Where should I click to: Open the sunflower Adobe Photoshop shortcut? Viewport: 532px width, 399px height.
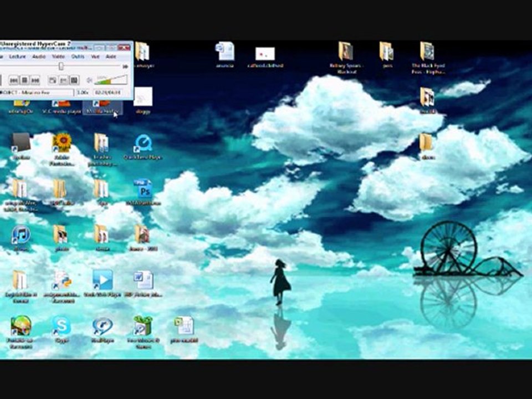[62, 143]
